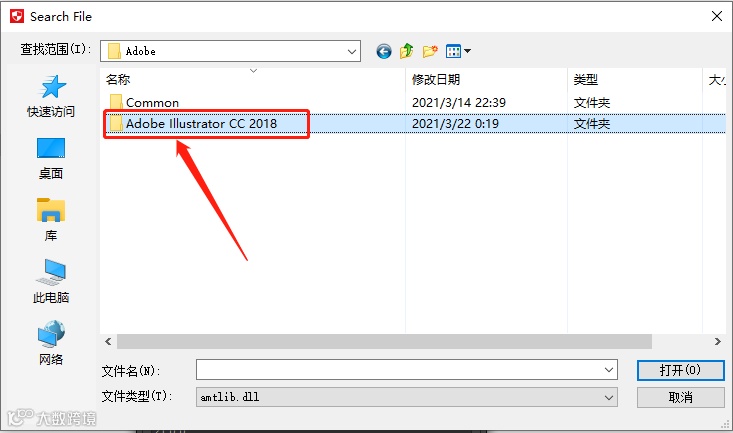Image resolution: width=733 pixels, height=433 pixels.
Task: Open the view menu icon
Action: point(458,51)
